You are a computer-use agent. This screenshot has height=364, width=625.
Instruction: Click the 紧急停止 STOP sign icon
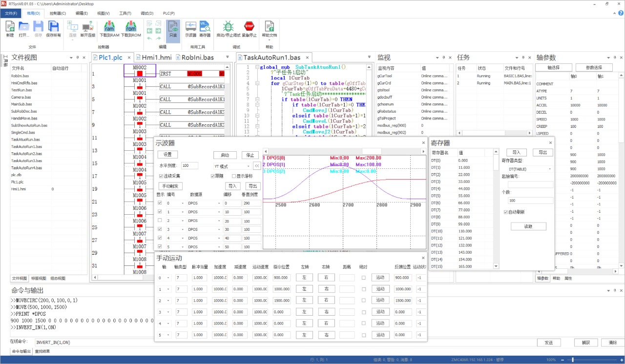tap(249, 26)
